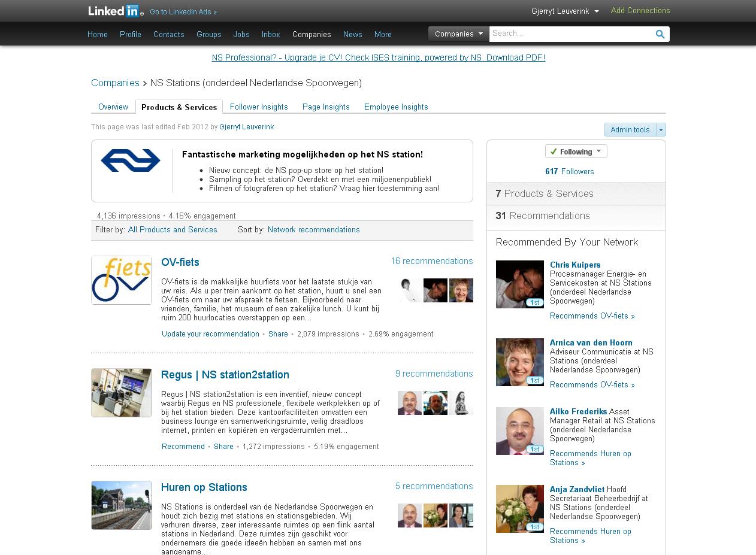View Chris Kuipers' profile photo
The image size is (756, 555).
[519, 284]
